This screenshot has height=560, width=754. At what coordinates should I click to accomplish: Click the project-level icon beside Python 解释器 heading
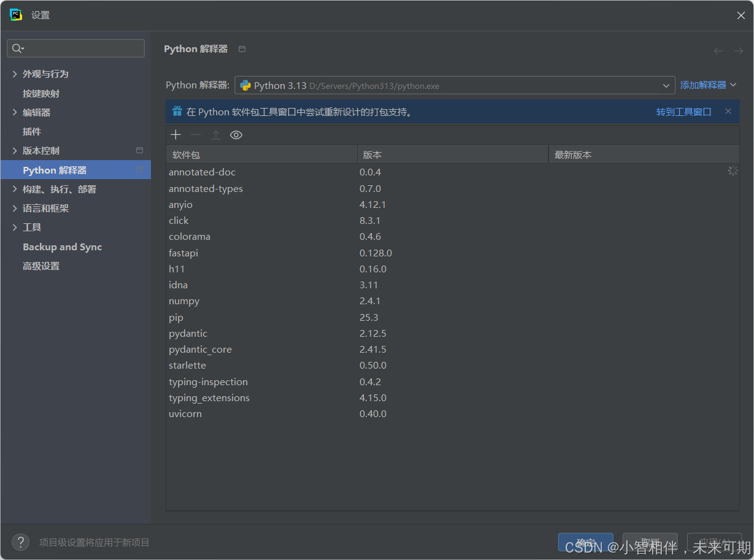coord(242,49)
